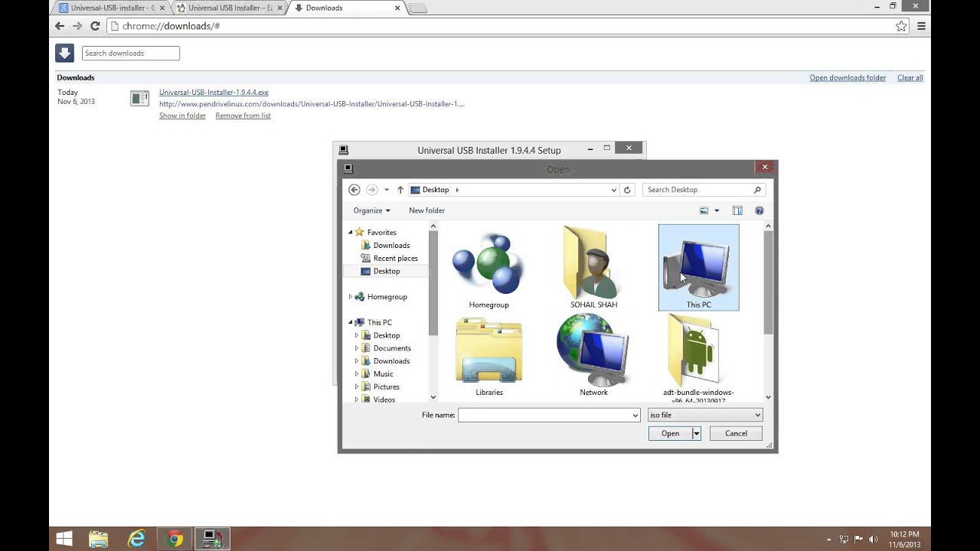Select Videos in navigation tree
Image resolution: width=980 pixels, height=551 pixels.
click(x=384, y=399)
